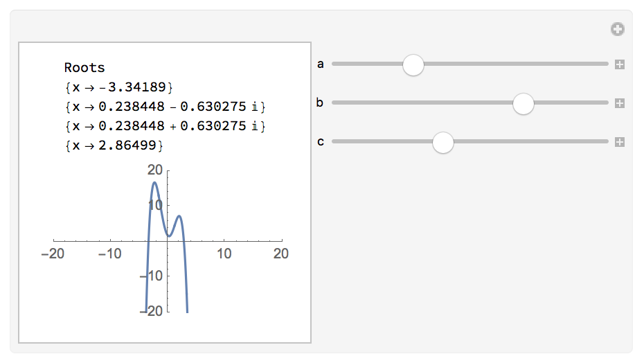
Task: Click the Roots heading text
Action: 84,68
